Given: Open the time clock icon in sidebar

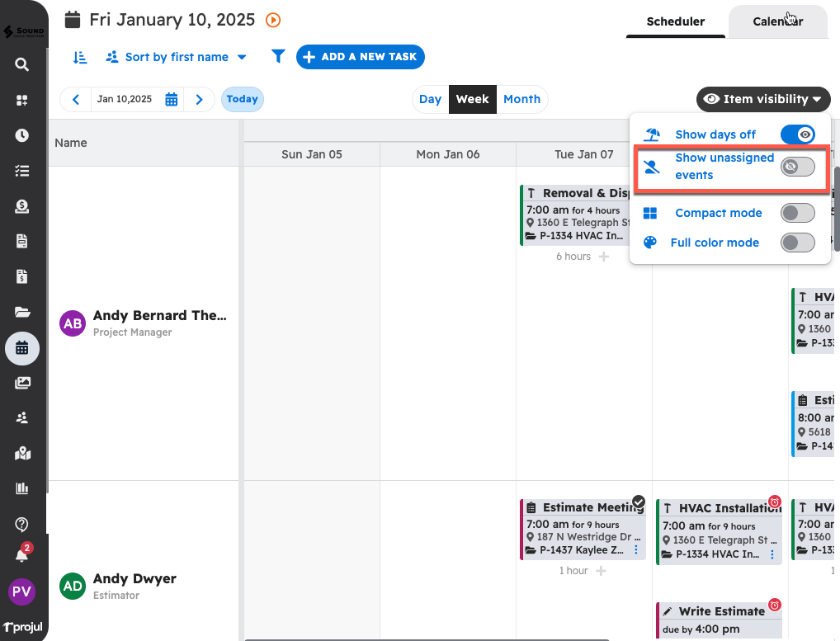Looking at the screenshot, I should [x=22, y=135].
